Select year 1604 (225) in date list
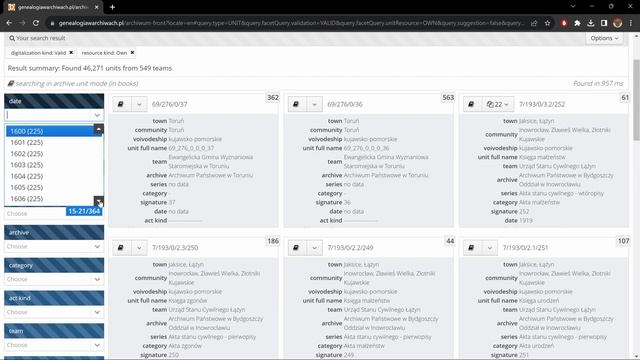This screenshot has width=640, height=360. click(x=50, y=176)
